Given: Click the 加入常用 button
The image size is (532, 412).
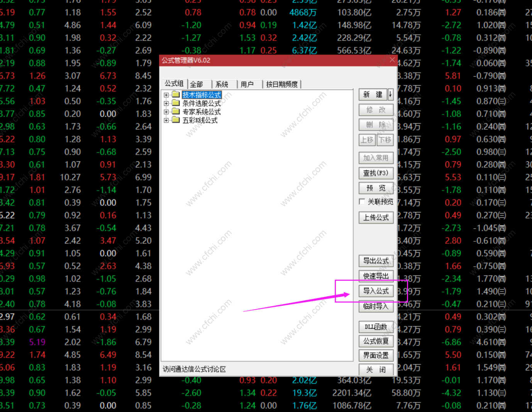Looking at the screenshot, I should tap(376, 158).
